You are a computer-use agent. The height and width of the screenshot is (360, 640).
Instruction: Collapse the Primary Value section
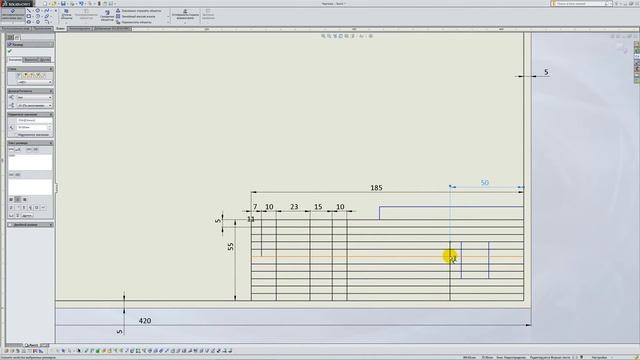[x=51, y=115]
